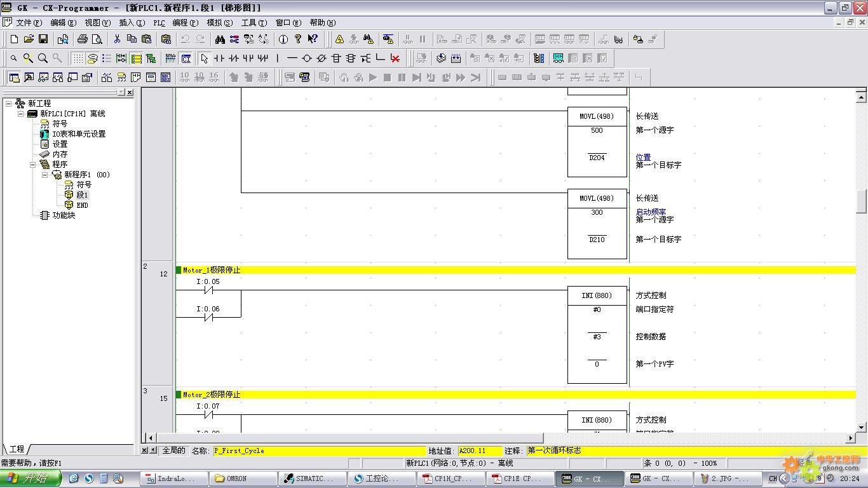868x488 pixels.
Task: Select the MOVL(498) block with D204
Action: click(597, 142)
